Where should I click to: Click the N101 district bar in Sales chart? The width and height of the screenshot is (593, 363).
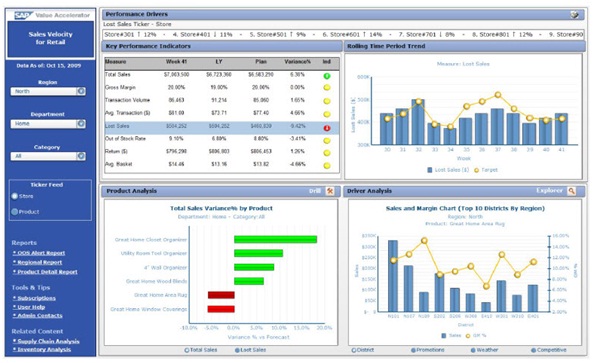(393, 276)
